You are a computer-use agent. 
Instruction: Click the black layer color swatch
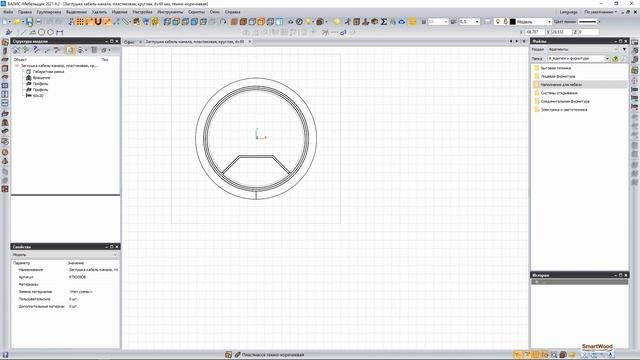(x=513, y=22)
